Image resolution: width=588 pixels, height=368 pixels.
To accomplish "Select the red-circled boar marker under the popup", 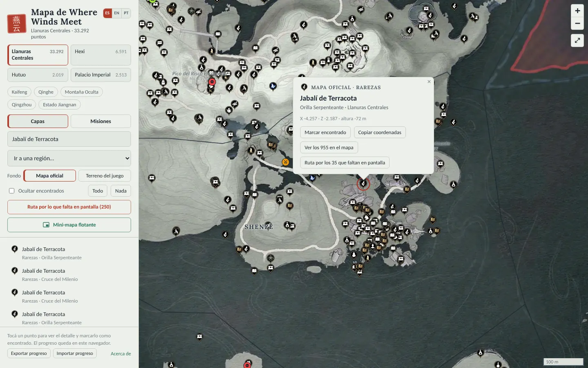I will pos(363,184).
